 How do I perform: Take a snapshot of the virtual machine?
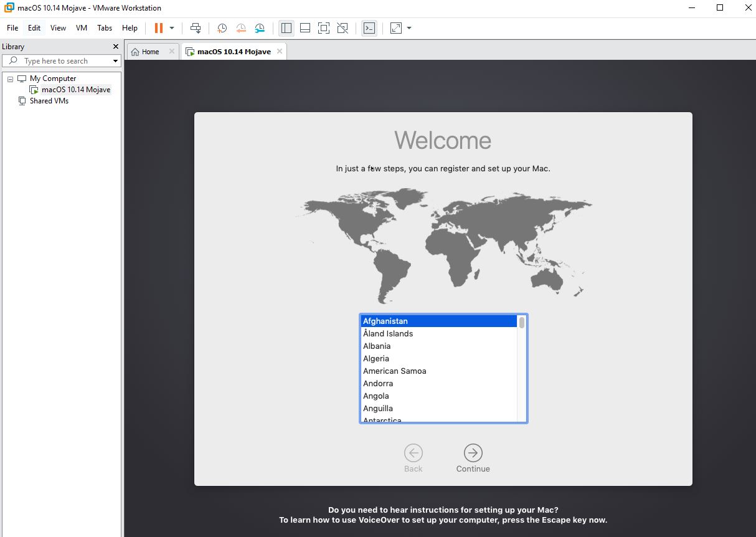pos(222,28)
